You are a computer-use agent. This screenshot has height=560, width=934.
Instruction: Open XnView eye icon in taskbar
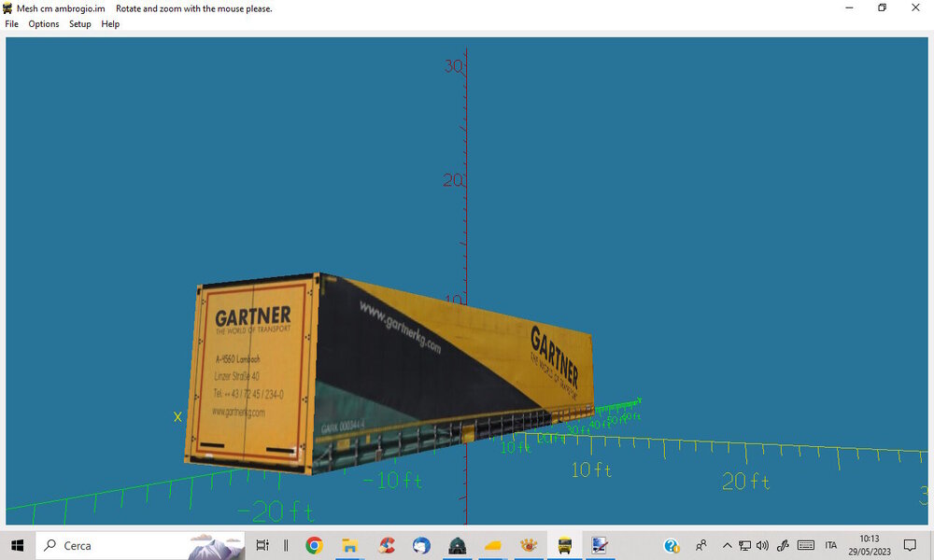coord(529,545)
